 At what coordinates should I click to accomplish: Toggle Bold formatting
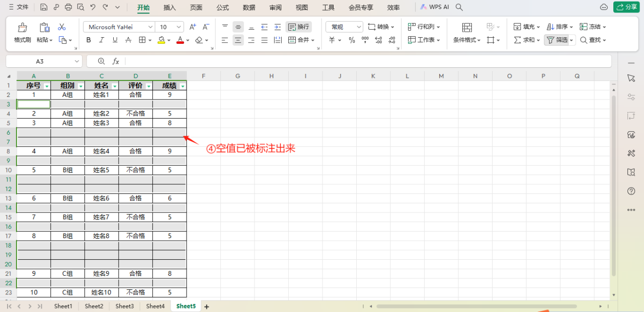[89, 40]
